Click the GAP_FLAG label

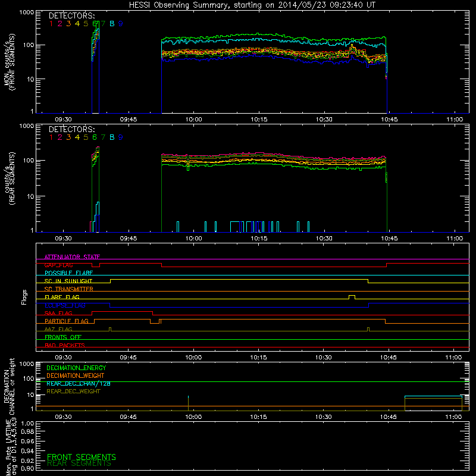pos(58,265)
